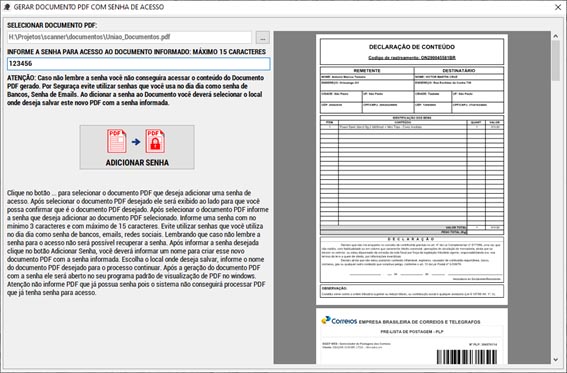Focus the password field containing 123456
Viewport: 567px width, 373px height.
(138, 64)
